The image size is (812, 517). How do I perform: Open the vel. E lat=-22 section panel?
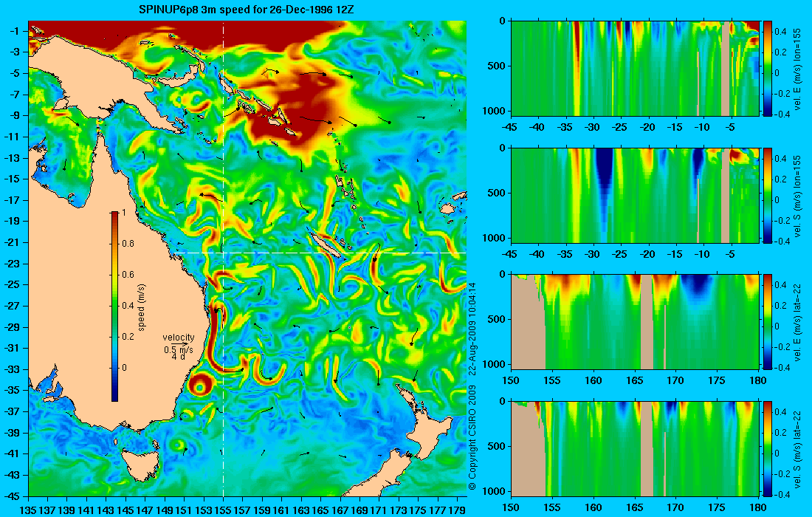click(635, 322)
